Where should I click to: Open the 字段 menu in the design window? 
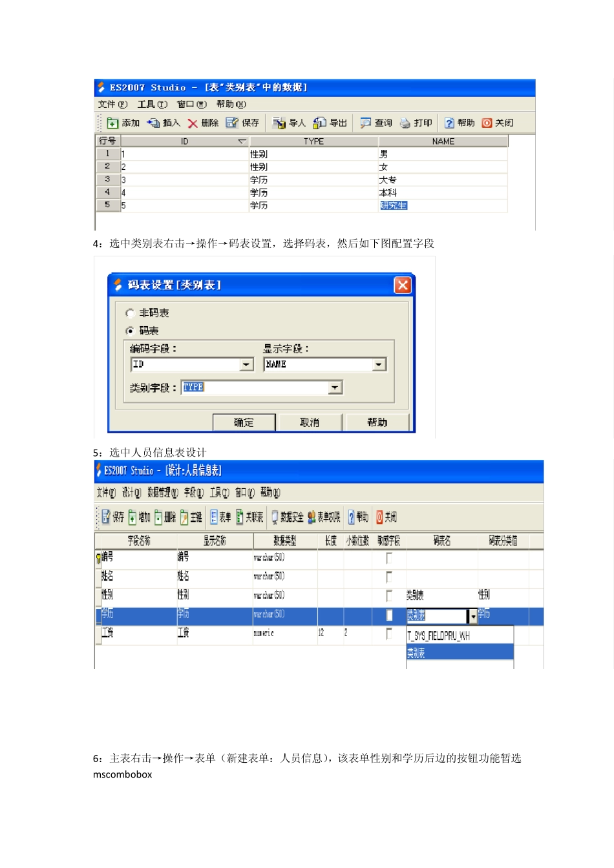(x=193, y=493)
